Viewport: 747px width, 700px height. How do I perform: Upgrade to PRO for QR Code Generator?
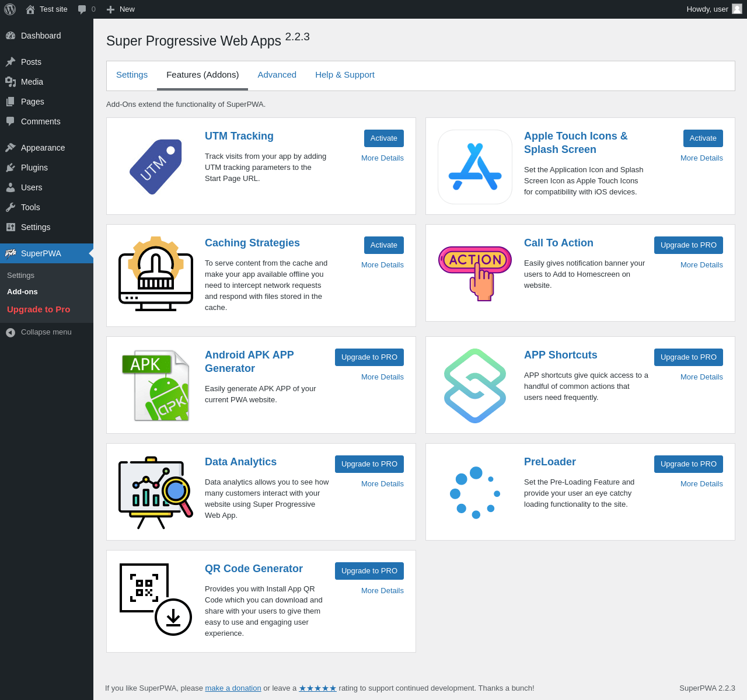369,571
